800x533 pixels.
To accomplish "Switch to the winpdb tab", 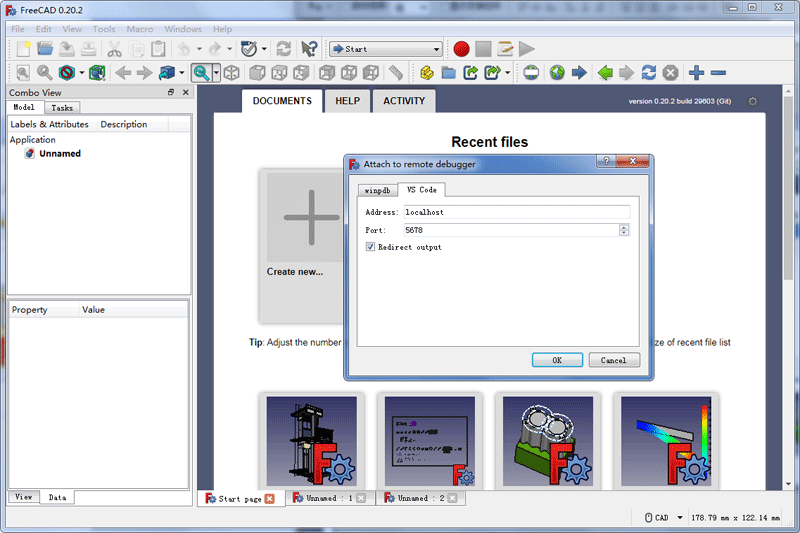I will tap(377, 190).
